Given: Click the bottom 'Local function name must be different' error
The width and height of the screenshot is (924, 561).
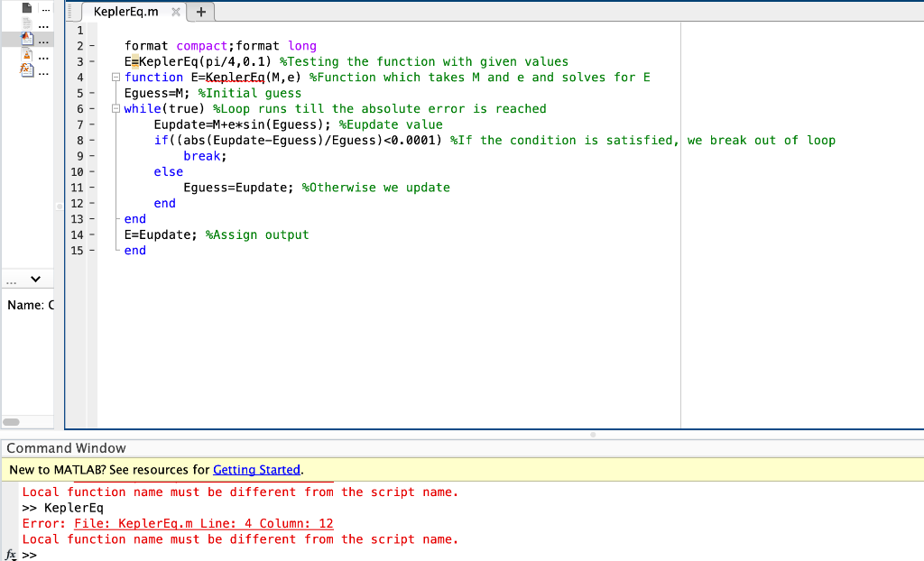Looking at the screenshot, I should tap(240, 539).
